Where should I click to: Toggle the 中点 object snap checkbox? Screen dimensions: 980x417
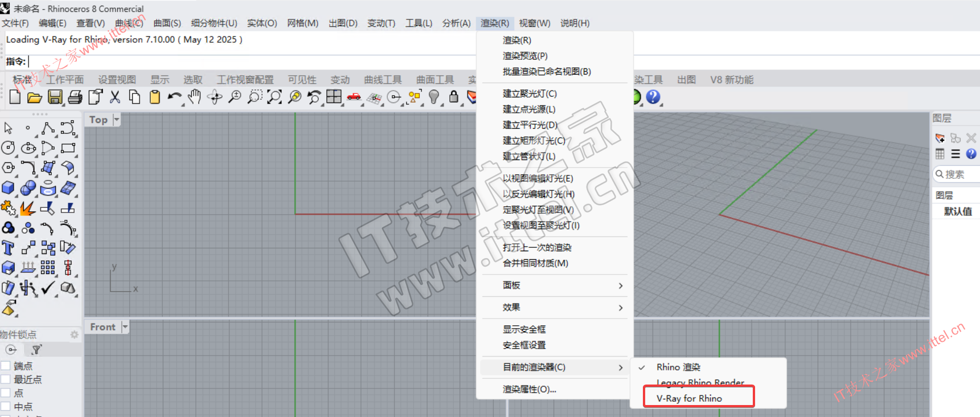6,407
